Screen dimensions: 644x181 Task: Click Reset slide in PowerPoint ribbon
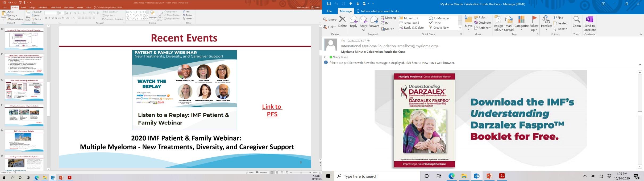36,16
